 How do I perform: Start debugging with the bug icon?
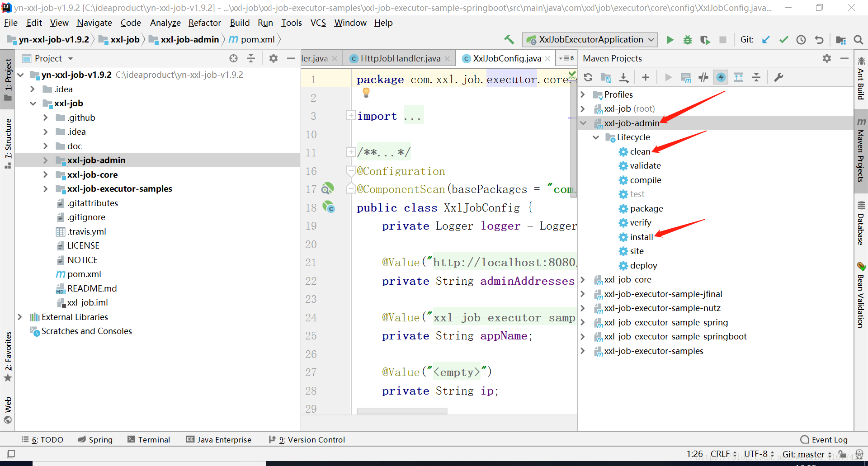(687, 40)
